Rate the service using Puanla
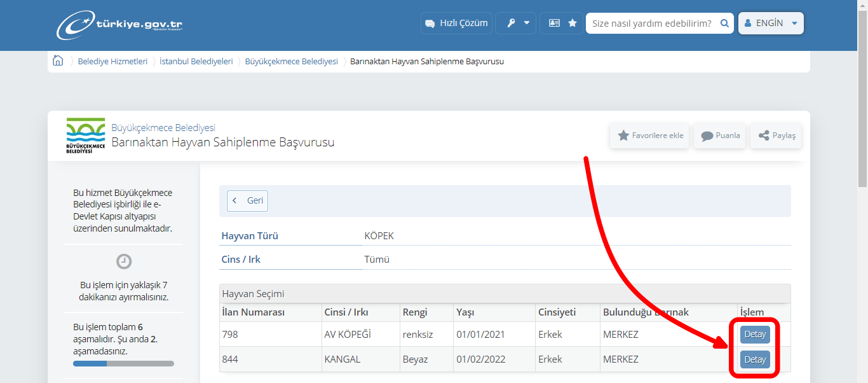This screenshot has height=383, width=868. click(719, 136)
